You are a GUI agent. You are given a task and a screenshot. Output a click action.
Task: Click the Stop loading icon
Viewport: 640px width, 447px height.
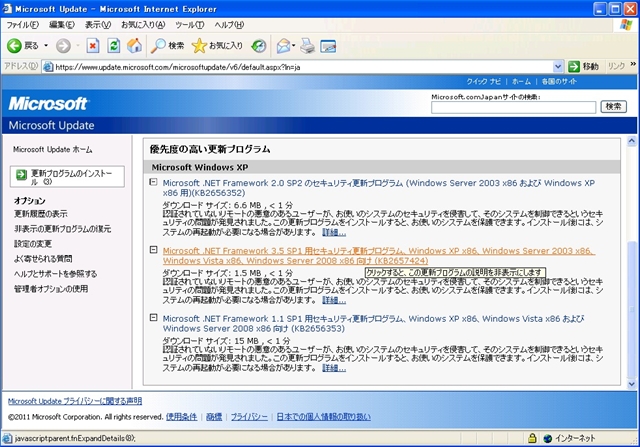[x=93, y=46]
